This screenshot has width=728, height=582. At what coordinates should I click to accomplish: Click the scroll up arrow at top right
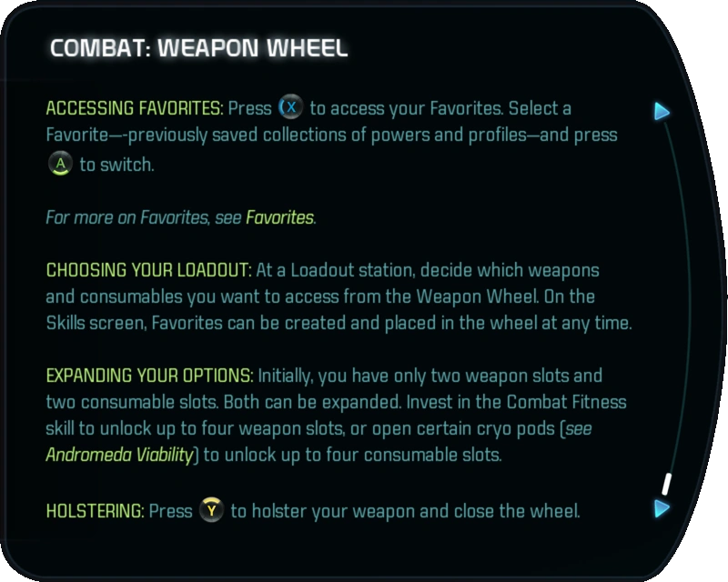(x=662, y=112)
